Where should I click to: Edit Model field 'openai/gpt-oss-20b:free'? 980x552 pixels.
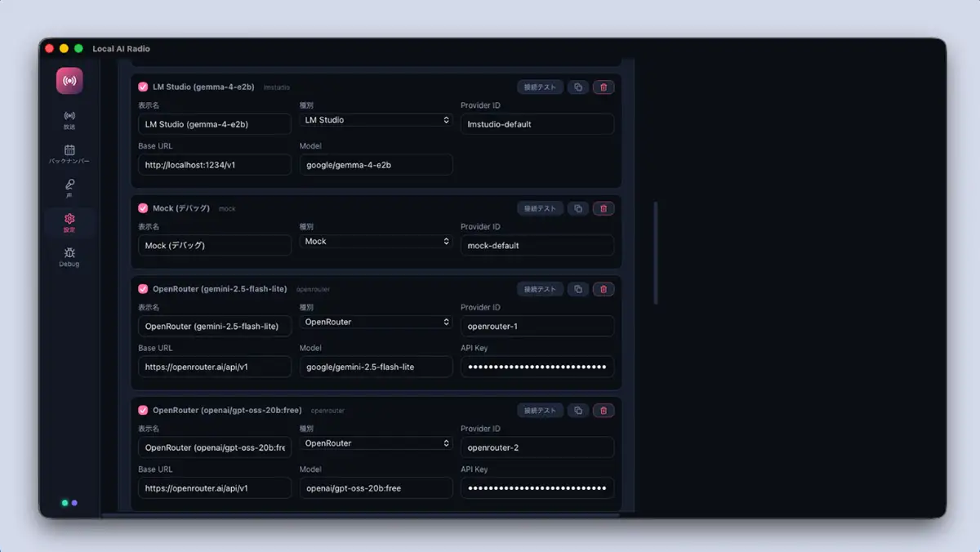click(x=376, y=488)
